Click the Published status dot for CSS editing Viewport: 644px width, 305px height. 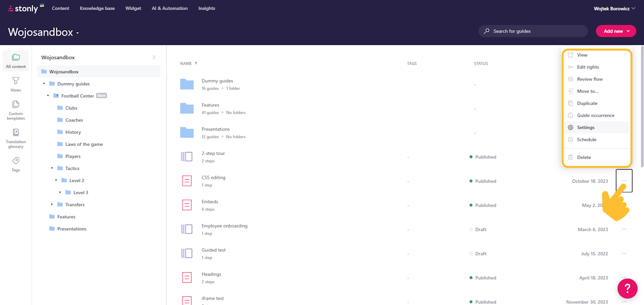click(470, 181)
